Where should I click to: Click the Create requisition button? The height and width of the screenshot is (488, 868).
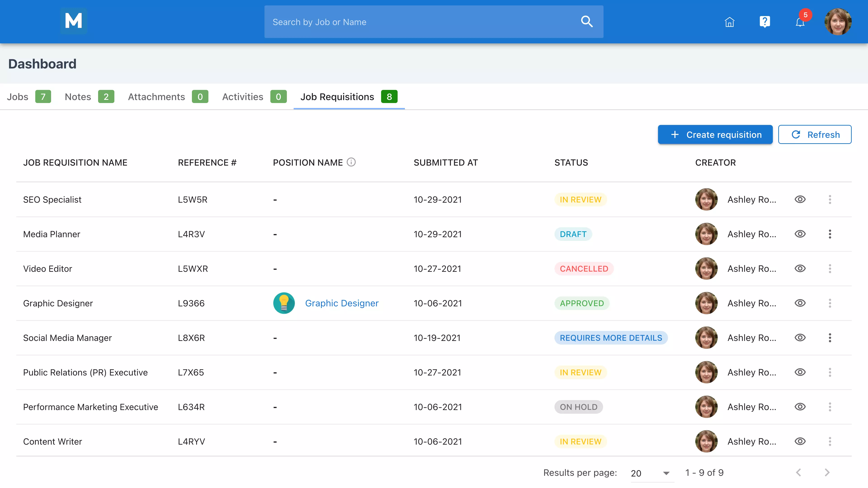click(x=715, y=134)
